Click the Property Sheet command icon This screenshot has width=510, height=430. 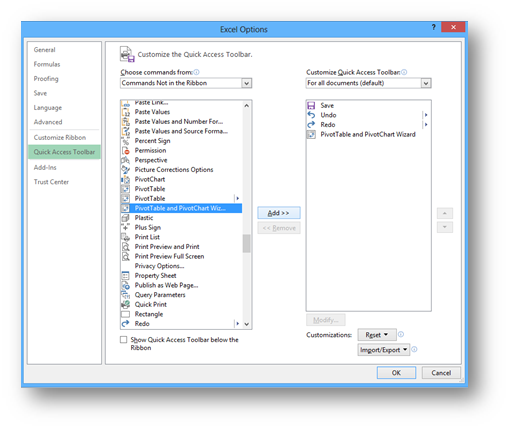[126, 276]
